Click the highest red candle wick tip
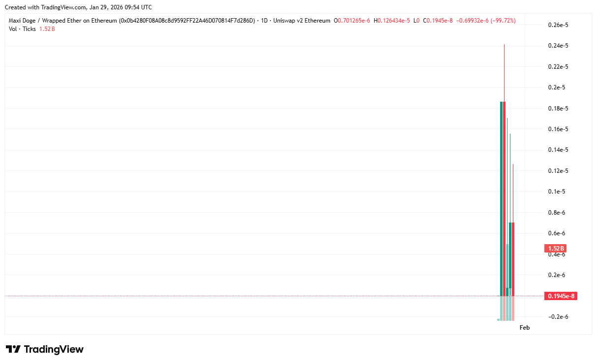Screen dimensions: 597x364 click(x=504, y=45)
